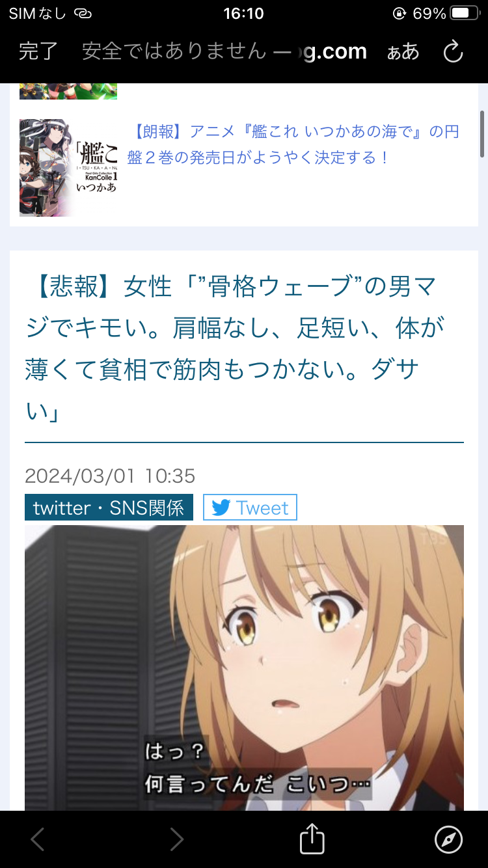This screenshot has width=488, height=868.
Task: Tap the anime girl article image
Action: 244,668
